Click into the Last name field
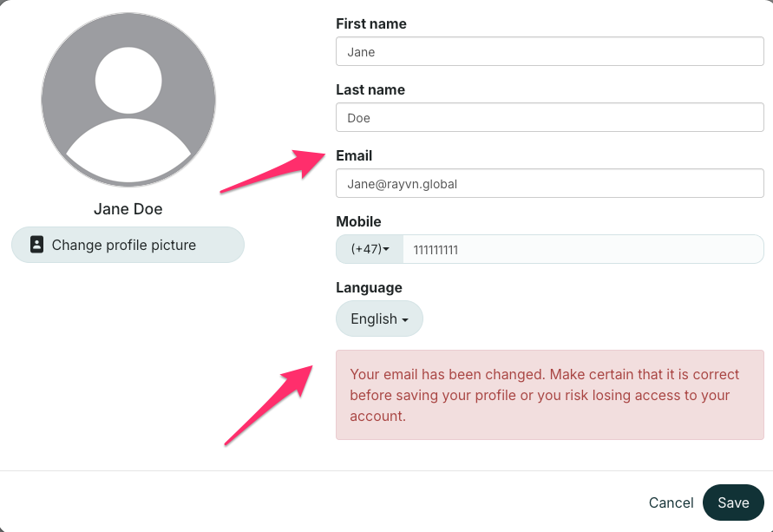 tap(549, 118)
